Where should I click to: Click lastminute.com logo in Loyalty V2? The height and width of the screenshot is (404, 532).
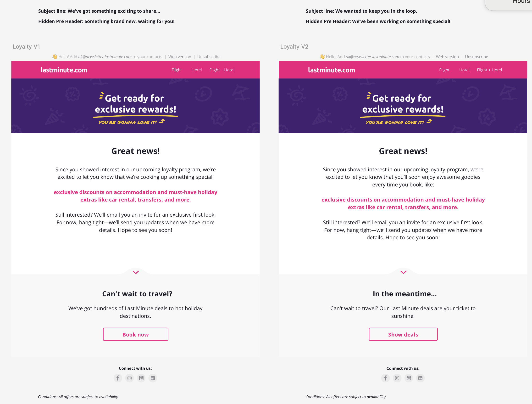click(x=331, y=70)
